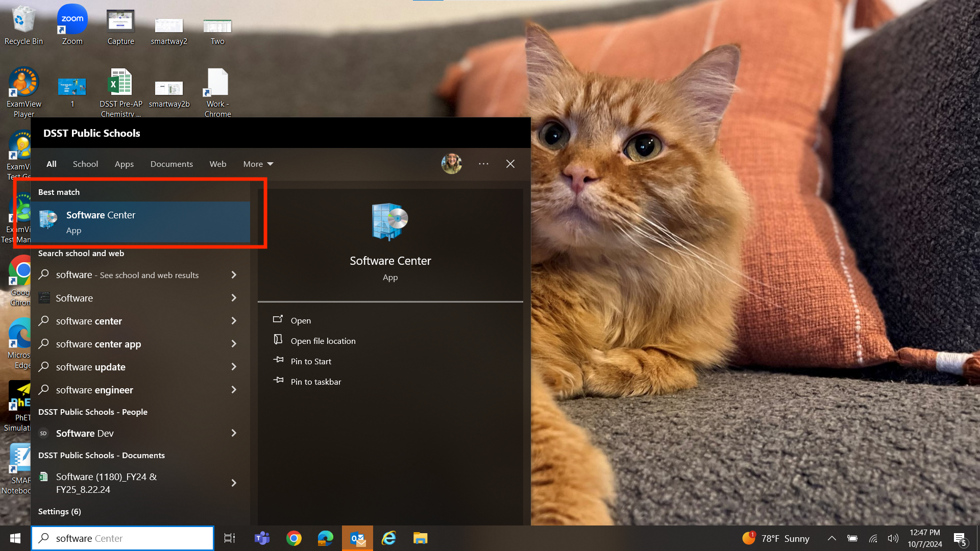Click the volume speaker tray icon

[893, 538]
